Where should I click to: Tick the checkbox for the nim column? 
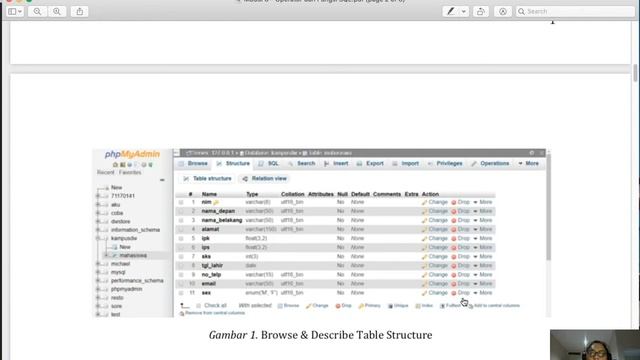[x=181, y=202]
